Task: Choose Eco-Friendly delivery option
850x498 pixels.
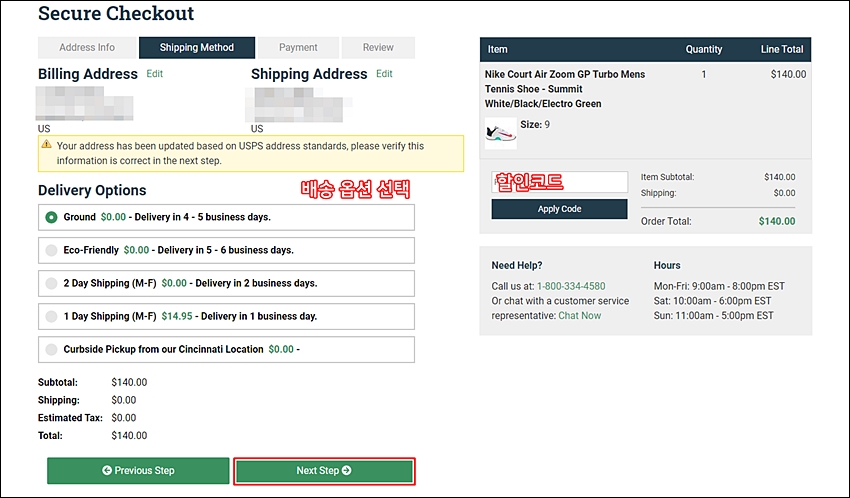Action: pyautogui.click(x=226, y=250)
